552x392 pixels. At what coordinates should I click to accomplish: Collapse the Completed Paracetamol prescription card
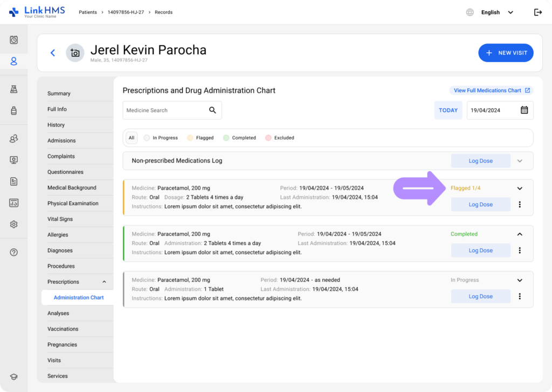pyautogui.click(x=520, y=234)
